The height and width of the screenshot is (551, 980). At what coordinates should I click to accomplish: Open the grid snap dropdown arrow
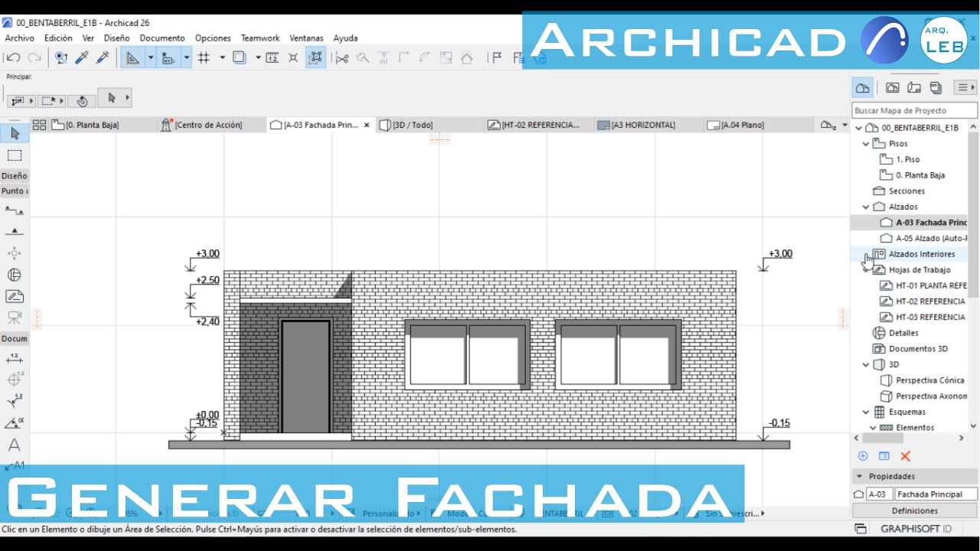pos(222,57)
